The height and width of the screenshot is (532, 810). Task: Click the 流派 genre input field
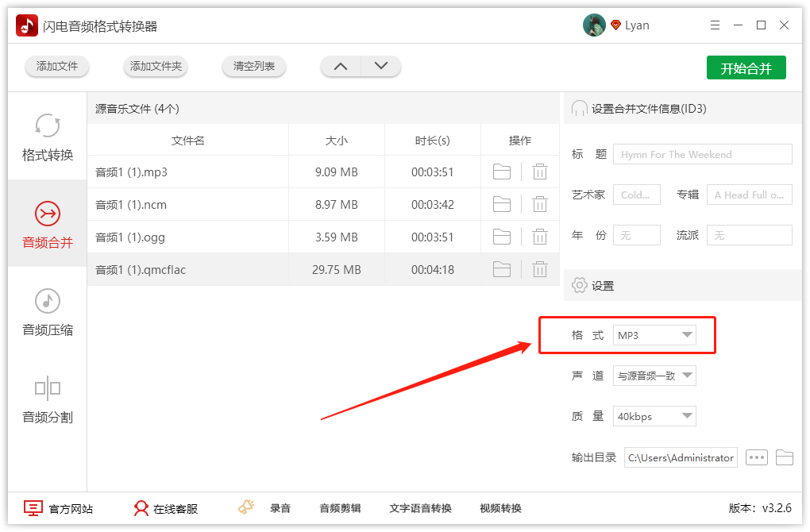[x=750, y=235]
